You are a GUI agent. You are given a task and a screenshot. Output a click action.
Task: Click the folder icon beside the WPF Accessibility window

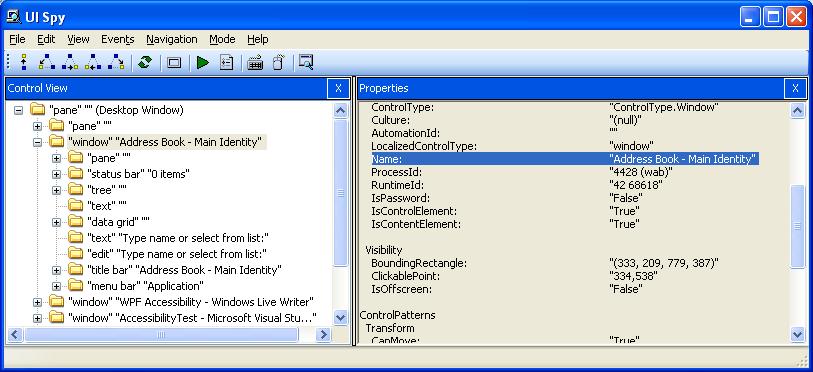(x=57, y=302)
